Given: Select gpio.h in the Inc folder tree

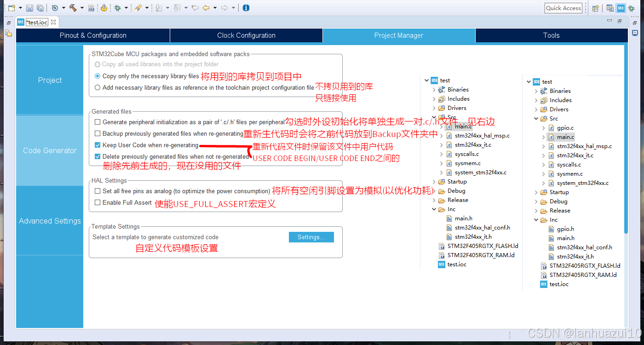Looking at the screenshot, I should 565,229.
